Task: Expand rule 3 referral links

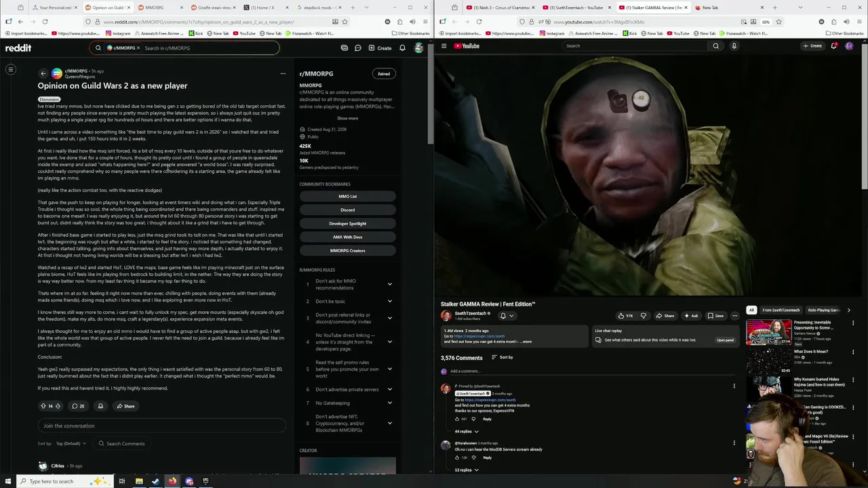Action: coord(390,318)
